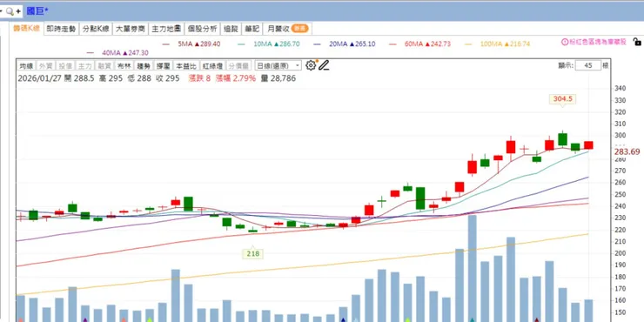Click the pink 粉紅色區塊 notice link
This screenshot has height=322, width=644.
click(x=597, y=42)
